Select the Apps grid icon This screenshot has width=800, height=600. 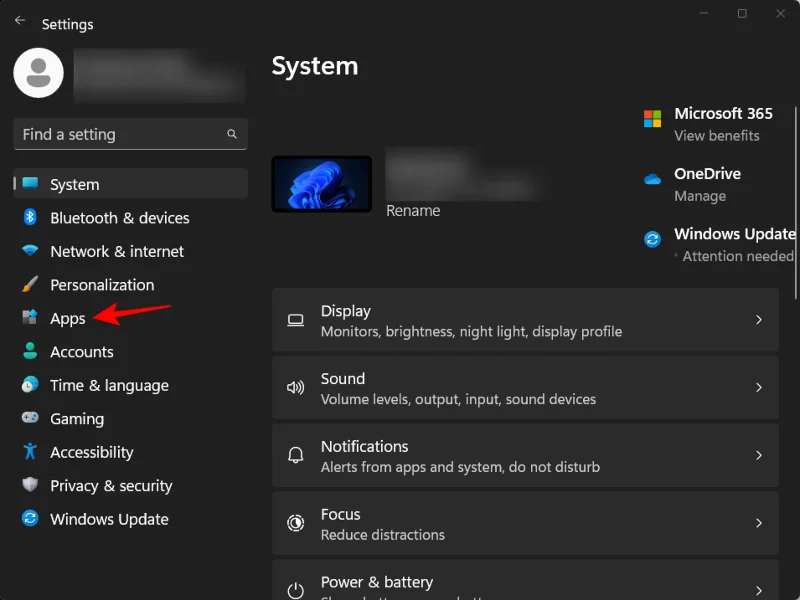(29, 318)
